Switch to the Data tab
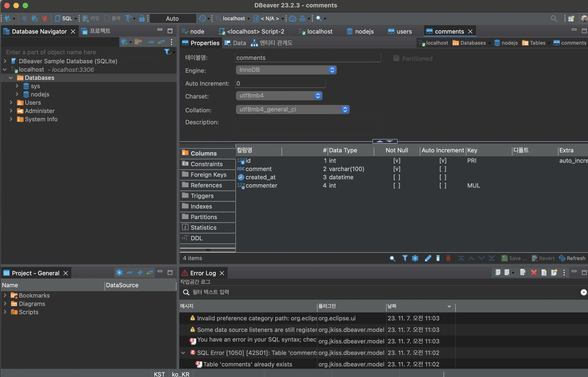 (x=235, y=43)
